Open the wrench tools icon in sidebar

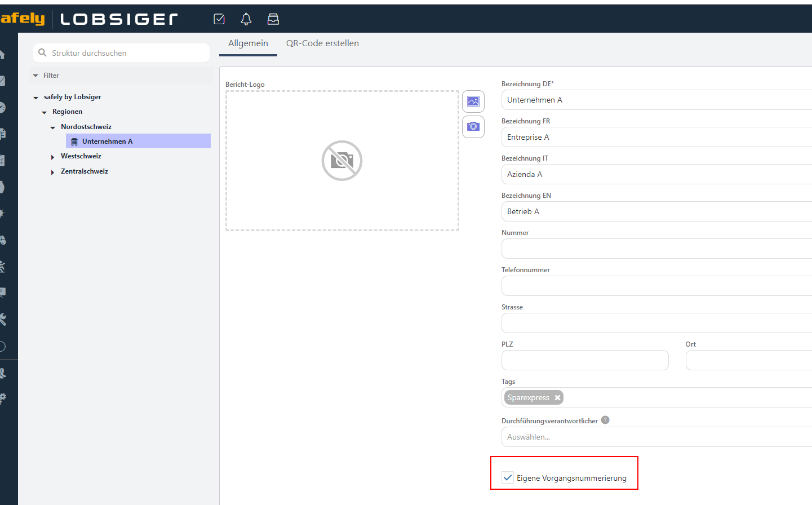pos(3,320)
